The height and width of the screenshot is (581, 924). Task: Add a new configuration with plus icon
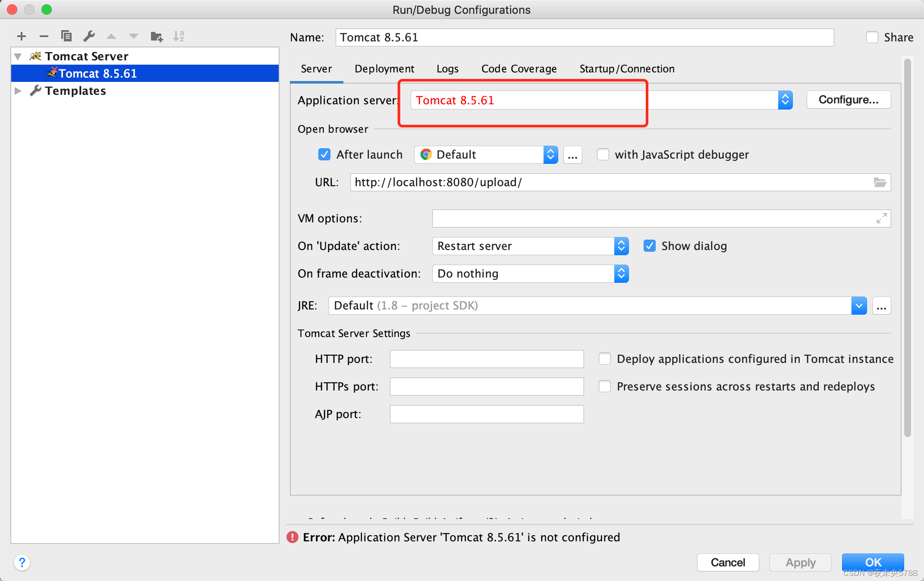pos(22,36)
